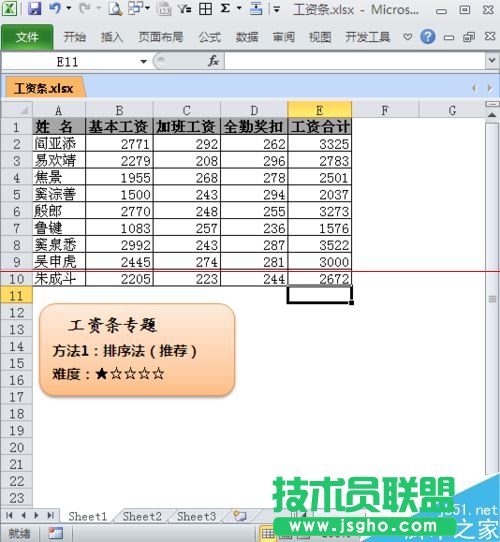Open the Undo history dropdown arrow
The width and height of the screenshot is (500, 542).
68,8
